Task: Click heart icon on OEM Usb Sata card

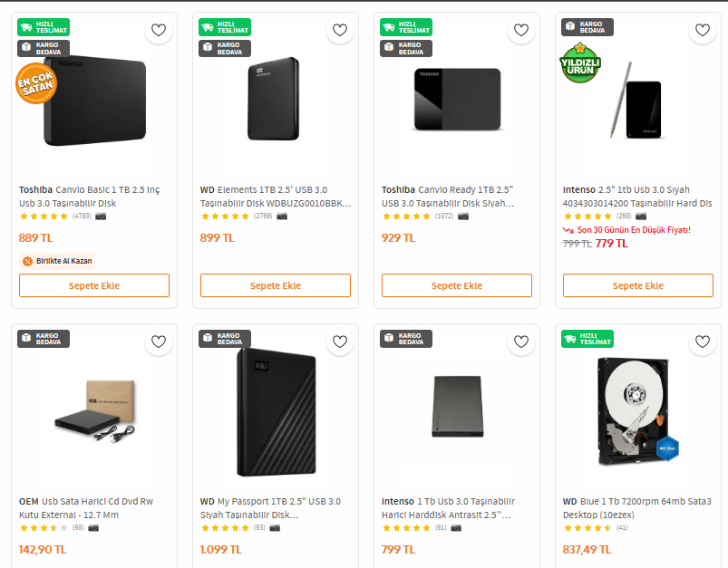Action: [159, 342]
